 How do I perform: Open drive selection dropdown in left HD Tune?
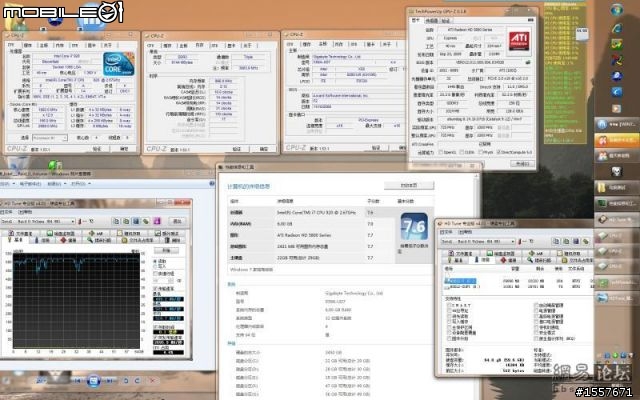click(73, 221)
